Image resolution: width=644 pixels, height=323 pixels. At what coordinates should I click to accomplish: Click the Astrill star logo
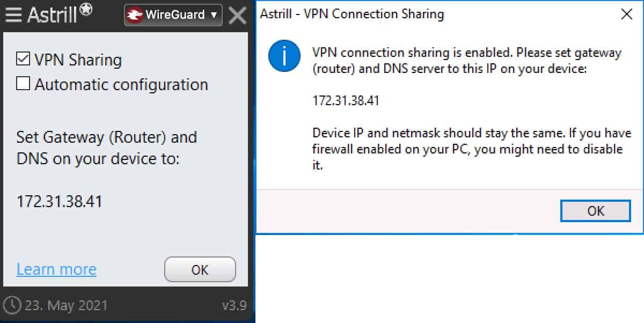[x=86, y=10]
